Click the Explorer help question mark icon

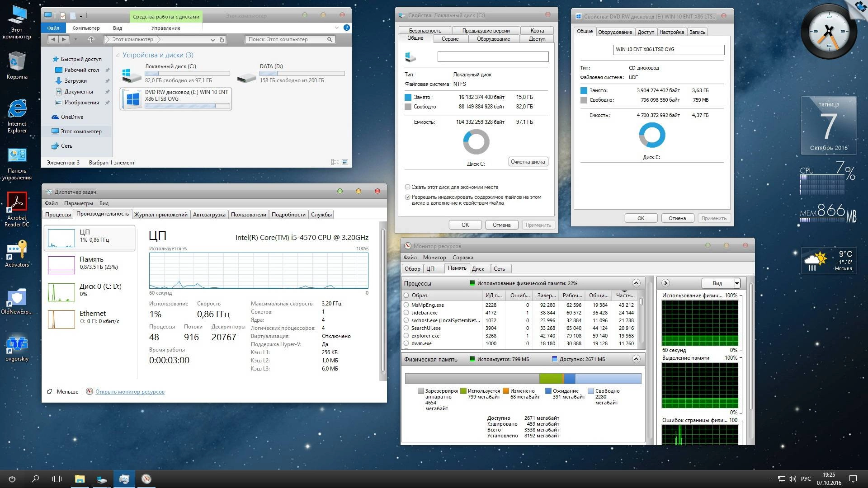click(x=347, y=28)
